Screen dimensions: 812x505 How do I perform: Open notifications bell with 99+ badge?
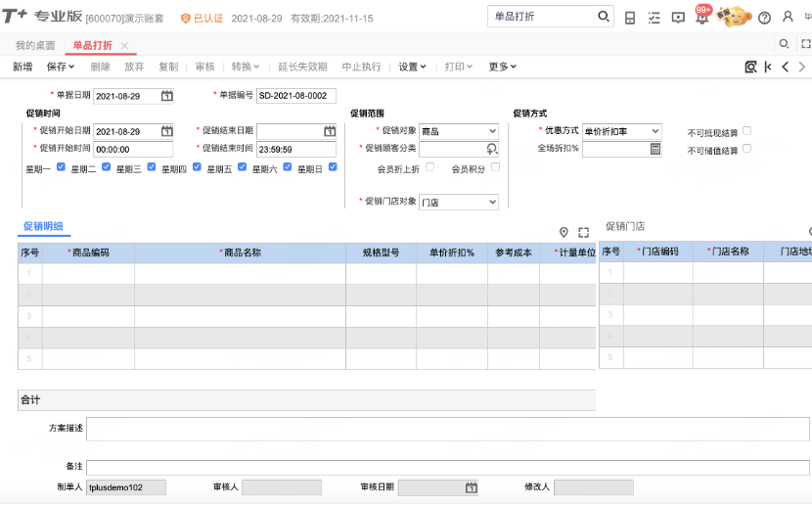(x=702, y=16)
